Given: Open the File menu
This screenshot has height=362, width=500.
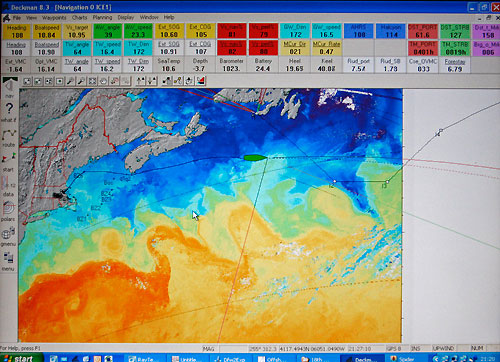Looking at the screenshot, I should [x=17, y=18].
